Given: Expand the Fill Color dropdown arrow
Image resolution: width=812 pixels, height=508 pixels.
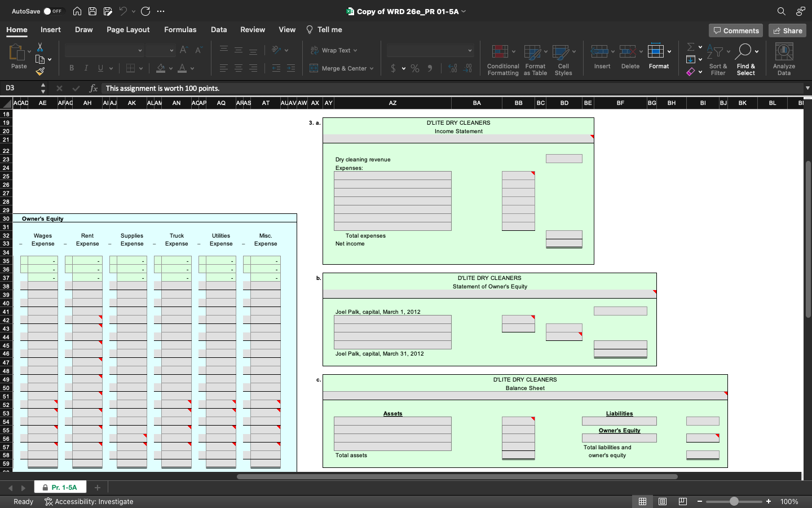Looking at the screenshot, I should click(171, 68).
